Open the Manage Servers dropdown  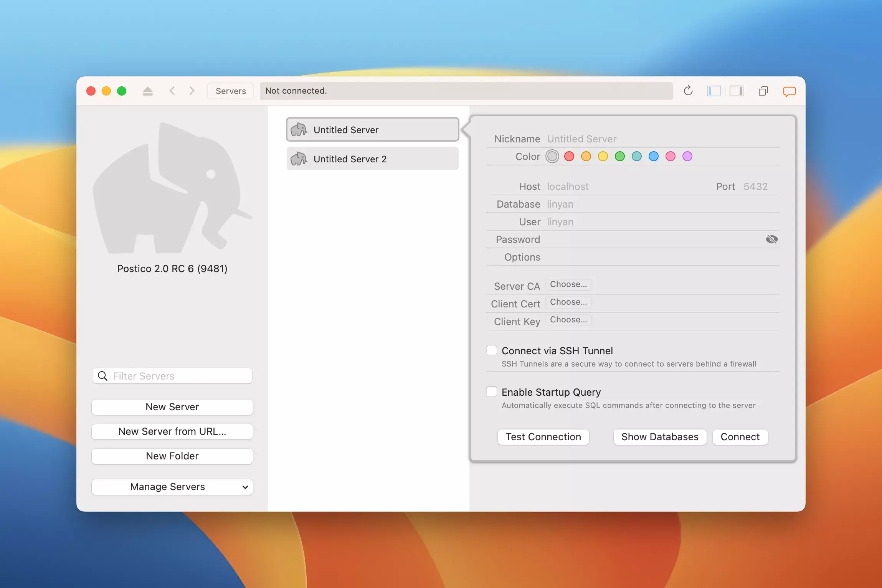(x=172, y=487)
